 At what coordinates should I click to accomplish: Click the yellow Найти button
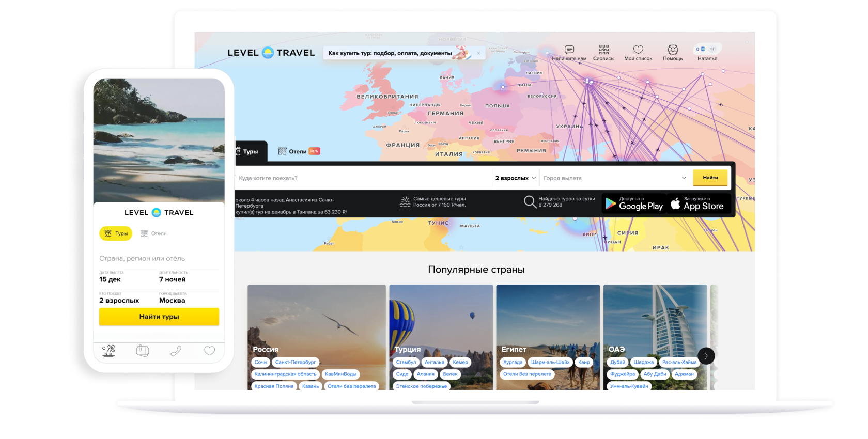(x=710, y=178)
